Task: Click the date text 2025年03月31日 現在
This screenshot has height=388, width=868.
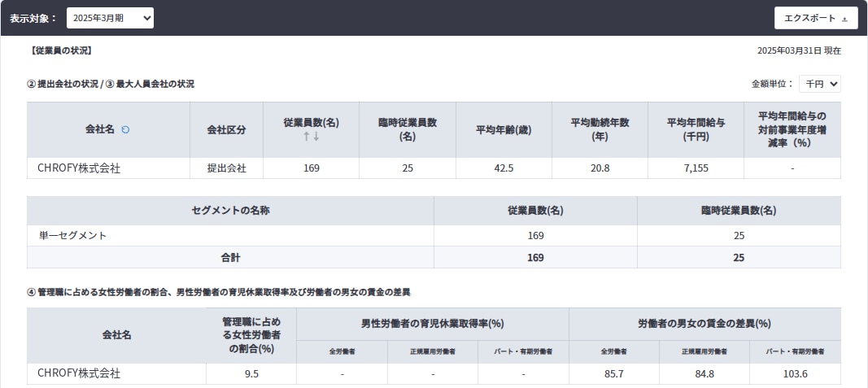Action: coord(800,51)
